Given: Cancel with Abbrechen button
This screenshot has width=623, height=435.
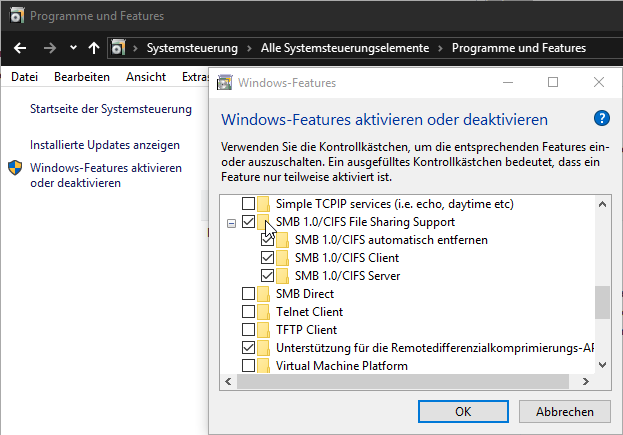Looking at the screenshot, I should pyautogui.click(x=565, y=412).
